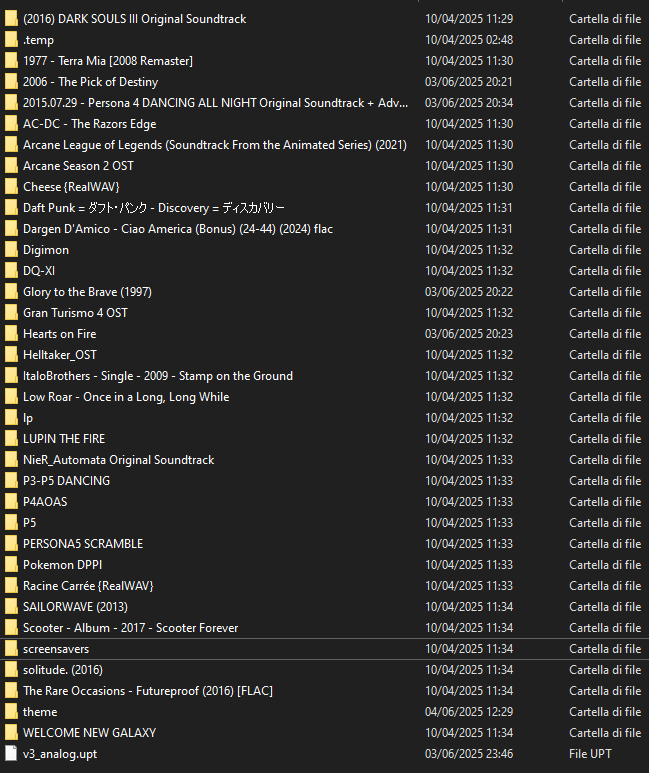Screen dimensions: 649x773
Task: Select the P3-P5 DANCING folder icon
Action: pos(11,481)
